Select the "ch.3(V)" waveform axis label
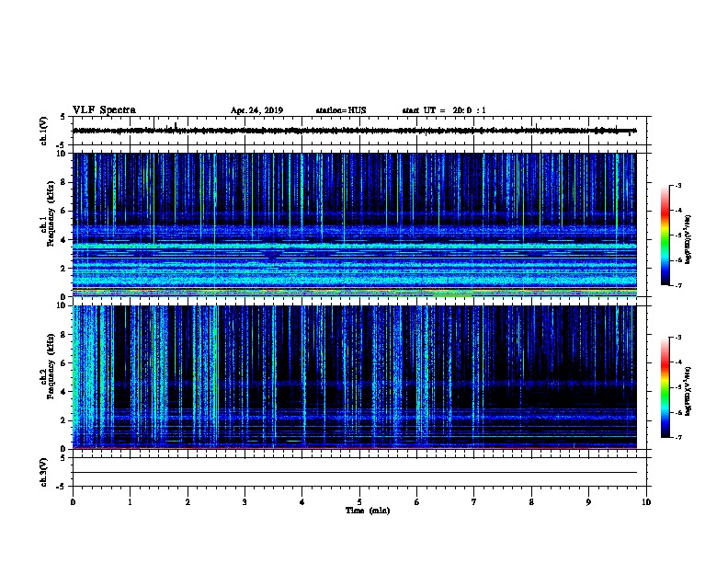Image resolution: width=728 pixels, height=563 pixels. 43,473
